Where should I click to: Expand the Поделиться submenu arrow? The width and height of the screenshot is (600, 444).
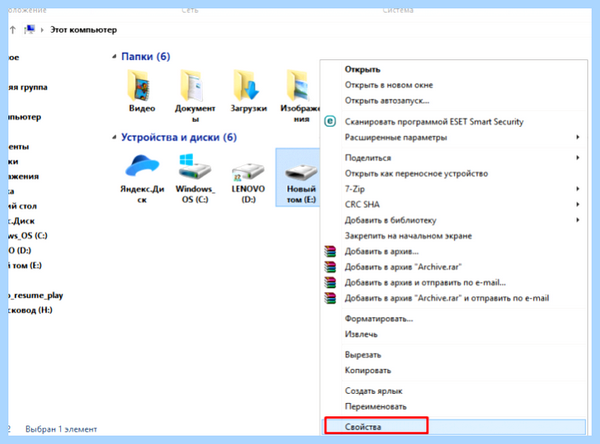coord(577,157)
